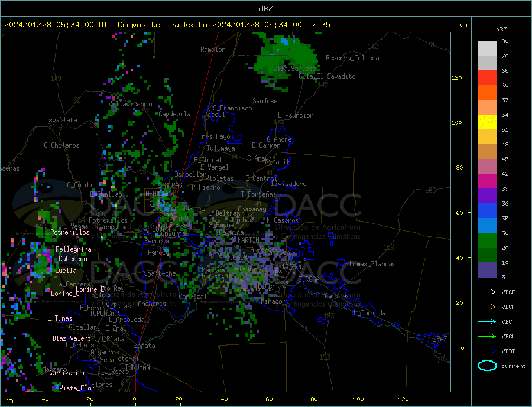Click the green VBCU arrow icon
532x407 pixels.
pyautogui.click(x=487, y=337)
